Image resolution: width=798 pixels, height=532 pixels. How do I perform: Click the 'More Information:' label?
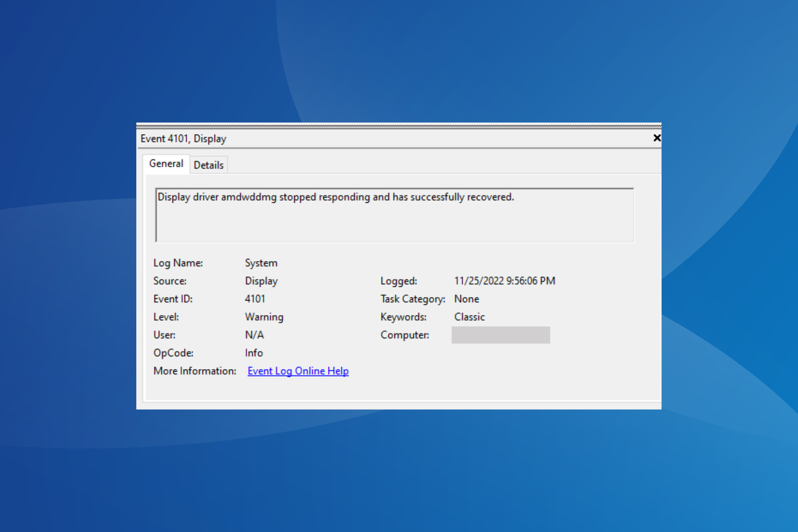tap(195, 371)
